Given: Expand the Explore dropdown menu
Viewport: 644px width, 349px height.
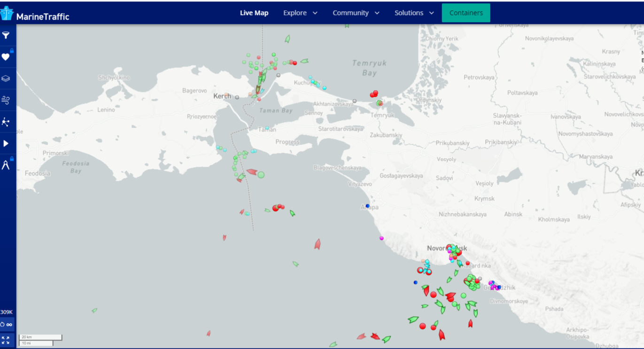Looking at the screenshot, I should tap(300, 13).
